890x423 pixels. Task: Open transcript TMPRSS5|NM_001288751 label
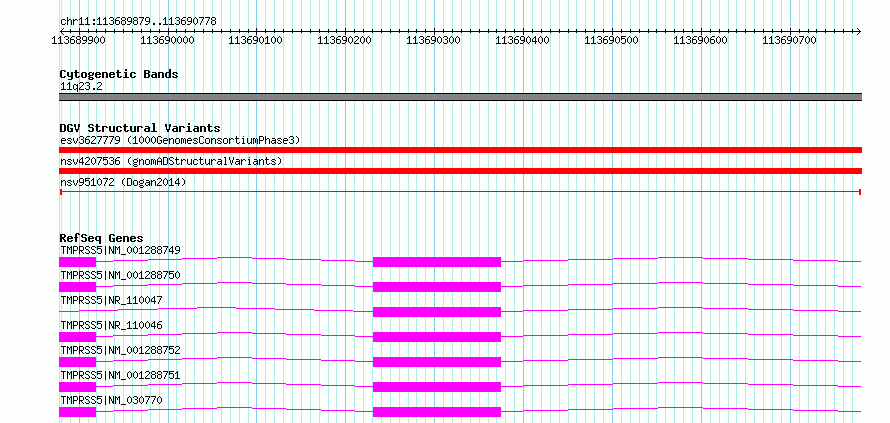coord(120,375)
